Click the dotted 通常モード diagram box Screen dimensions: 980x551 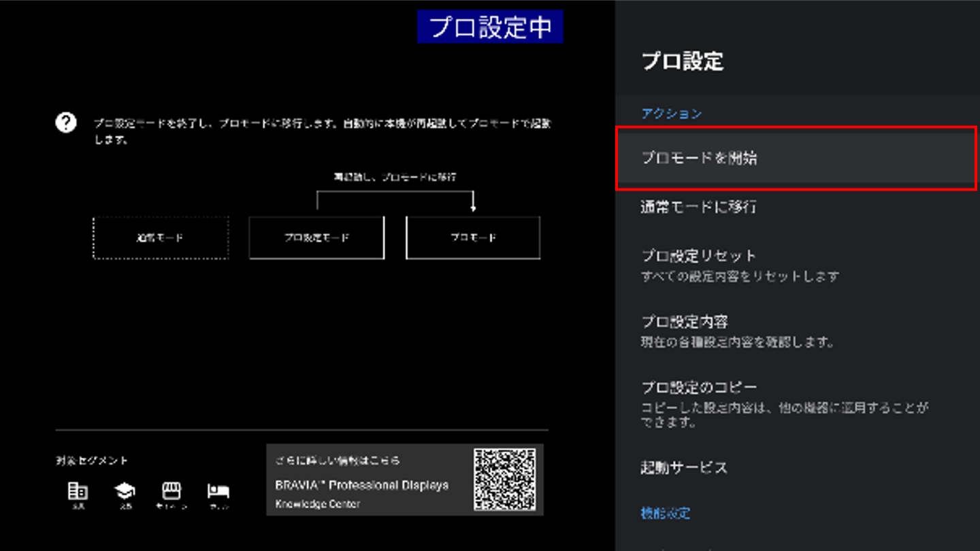pos(161,238)
